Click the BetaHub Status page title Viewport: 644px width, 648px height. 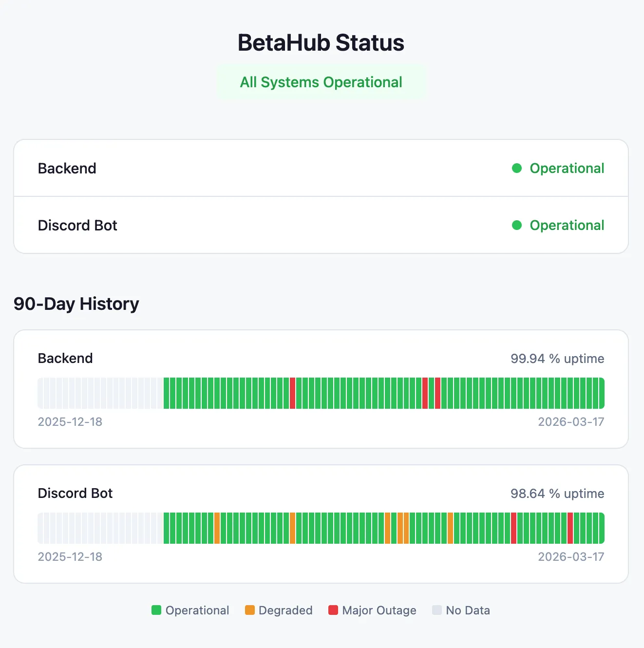pos(321,43)
